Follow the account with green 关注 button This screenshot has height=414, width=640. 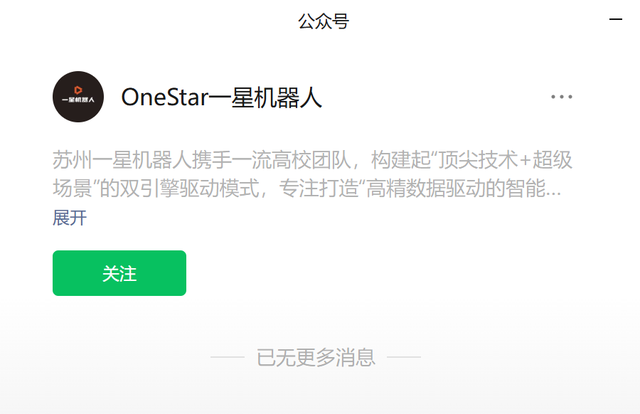(x=119, y=273)
